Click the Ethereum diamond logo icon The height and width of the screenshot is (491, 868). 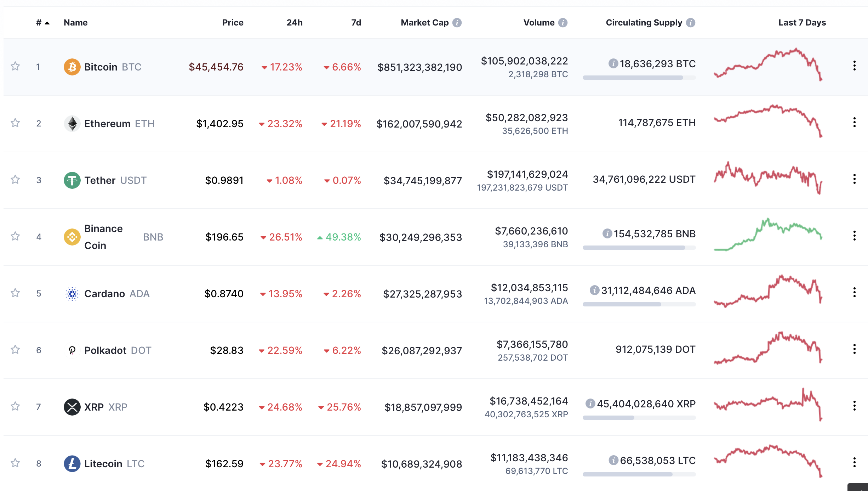(x=72, y=124)
